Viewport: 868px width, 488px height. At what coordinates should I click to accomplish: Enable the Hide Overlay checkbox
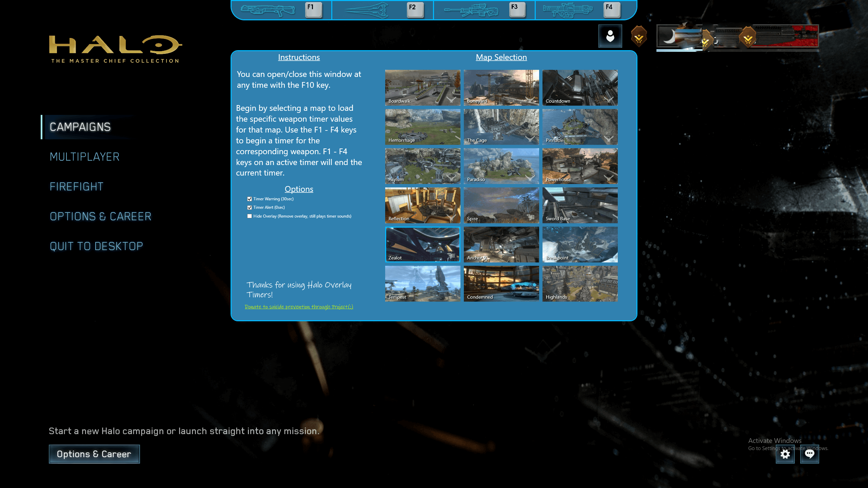pyautogui.click(x=250, y=216)
